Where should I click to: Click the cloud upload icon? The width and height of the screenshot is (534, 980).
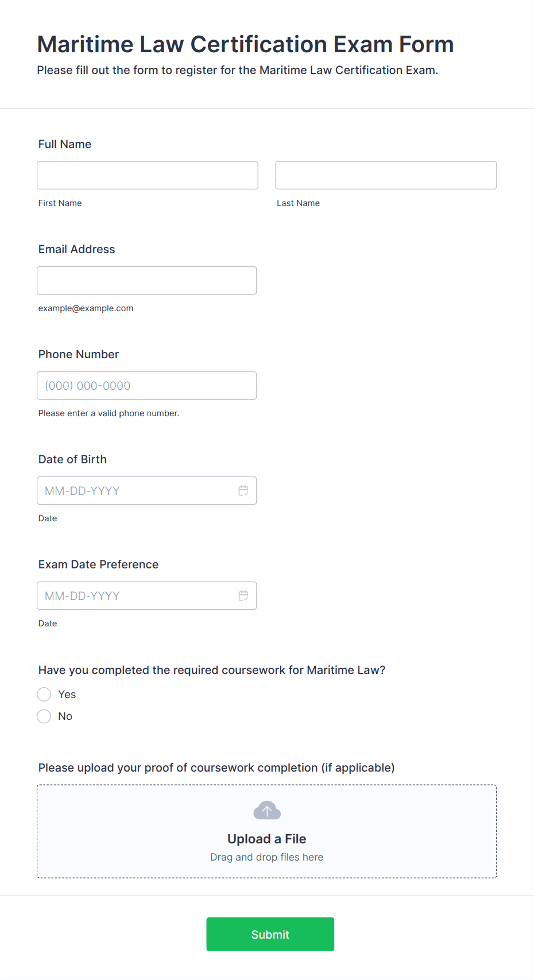[x=267, y=811]
